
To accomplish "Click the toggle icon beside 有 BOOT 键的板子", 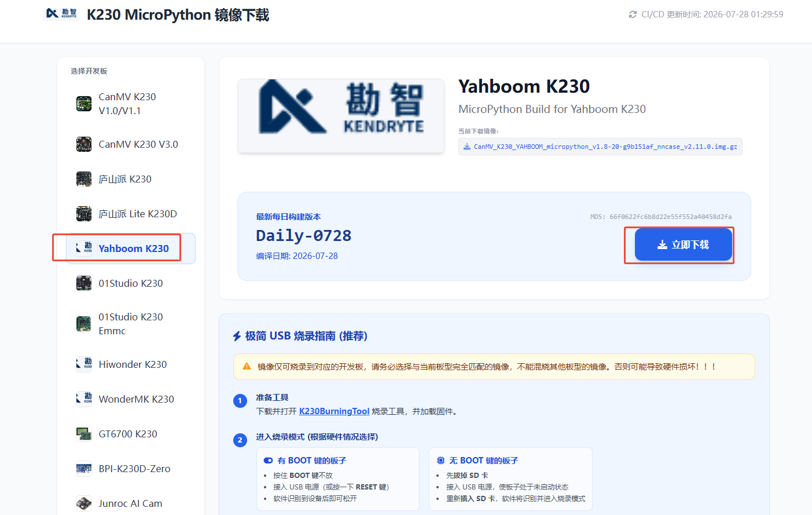I will tap(268, 461).
